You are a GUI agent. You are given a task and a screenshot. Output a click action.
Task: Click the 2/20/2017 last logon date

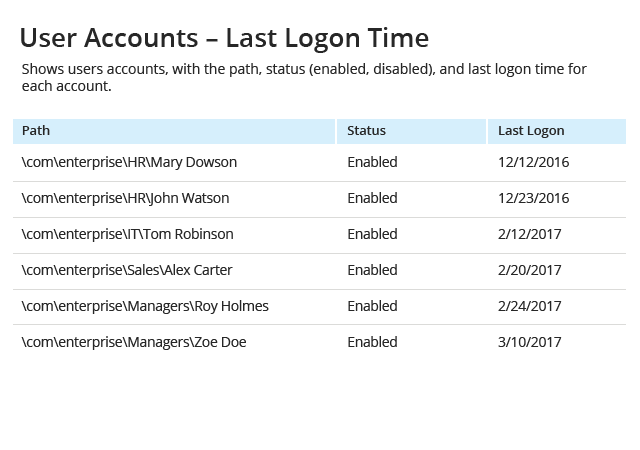coord(529,270)
